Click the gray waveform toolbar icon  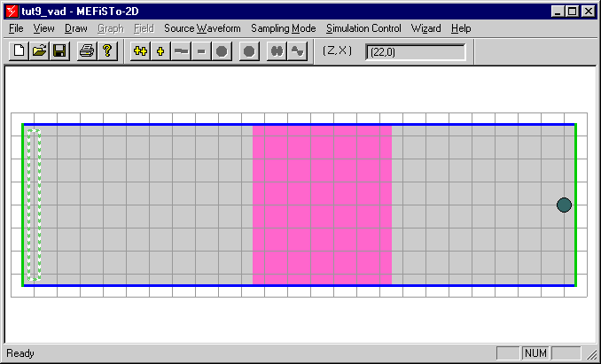(x=298, y=50)
